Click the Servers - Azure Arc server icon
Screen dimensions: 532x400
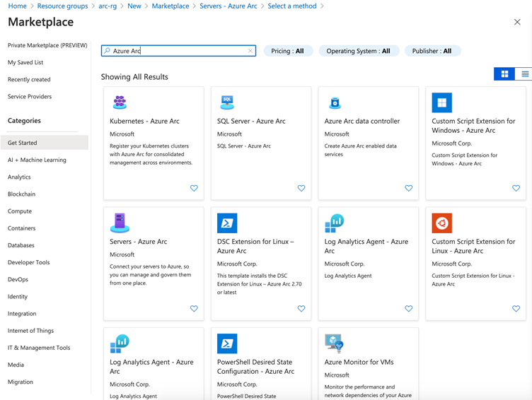[120, 223]
